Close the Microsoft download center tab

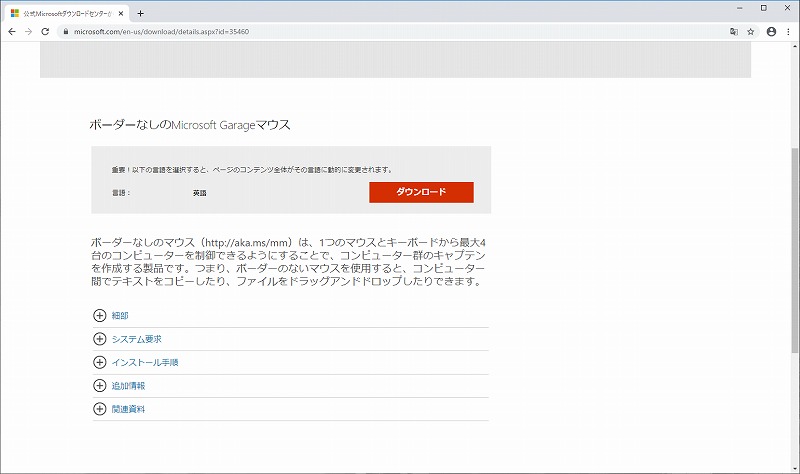121,14
